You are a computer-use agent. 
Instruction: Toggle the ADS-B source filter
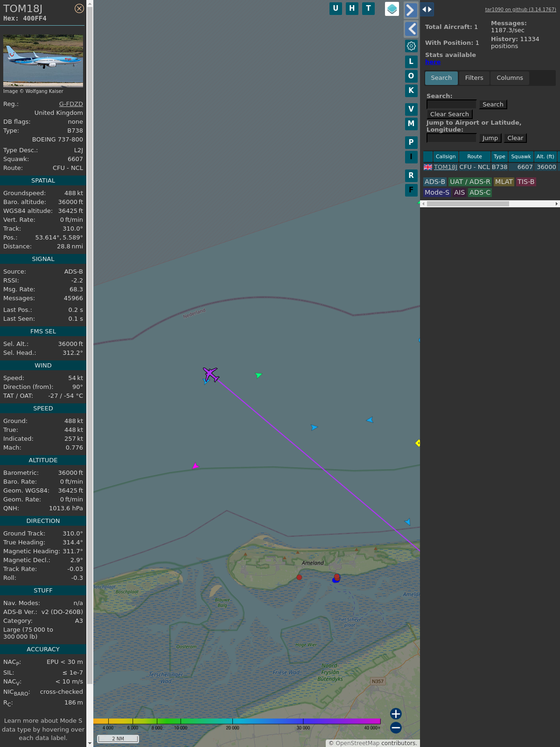[x=434, y=182]
